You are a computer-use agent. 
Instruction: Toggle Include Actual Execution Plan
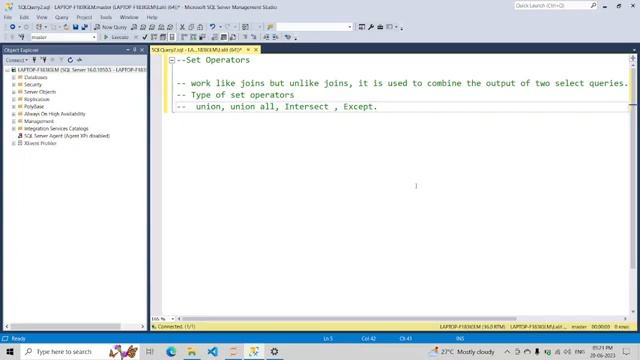click(184, 37)
